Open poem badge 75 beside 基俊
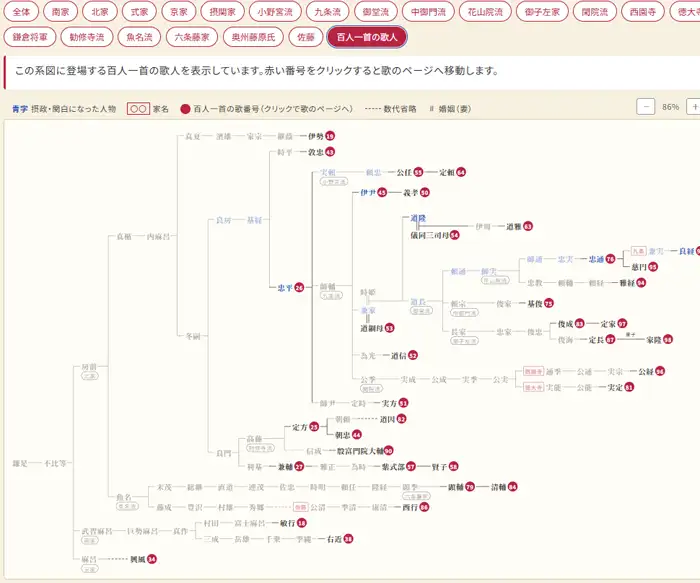Image resolution: width=700 pixels, height=583 pixels. (549, 304)
